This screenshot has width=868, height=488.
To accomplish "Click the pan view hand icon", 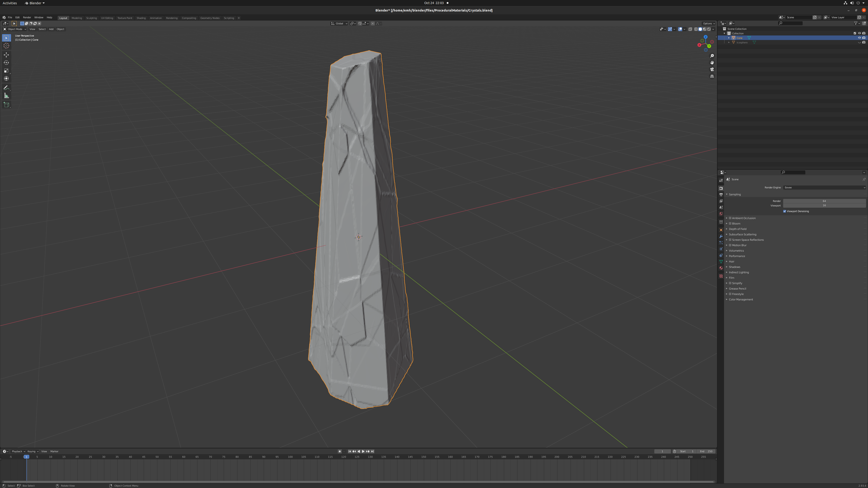I will coord(712,63).
